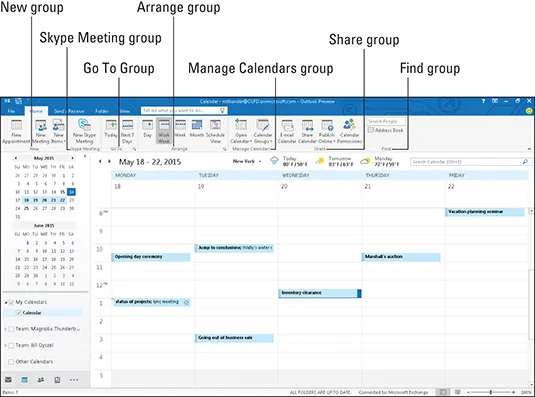
Task: Open the Jump to conclusions appointment
Action: click(234, 248)
